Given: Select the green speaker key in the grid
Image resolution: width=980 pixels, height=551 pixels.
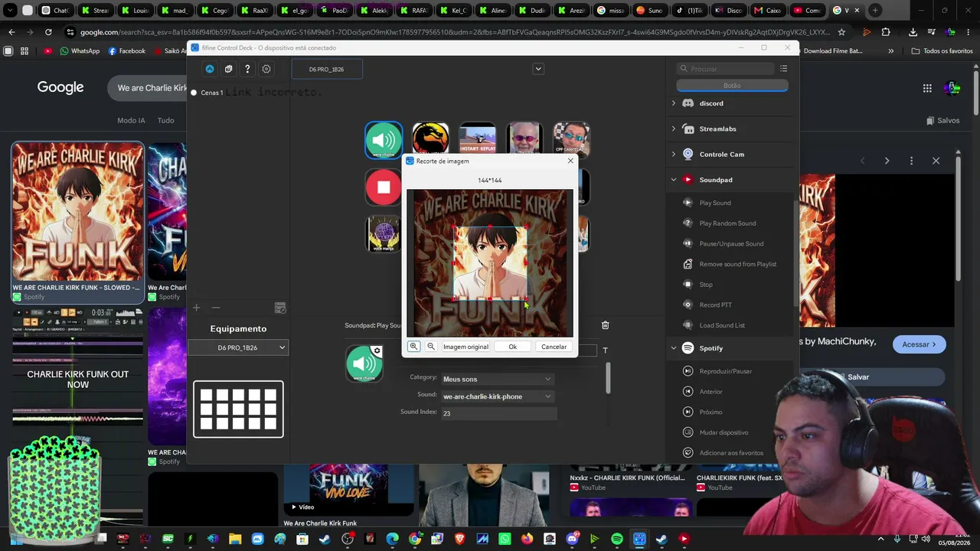Looking at the screenshot, I should point(384,140).
